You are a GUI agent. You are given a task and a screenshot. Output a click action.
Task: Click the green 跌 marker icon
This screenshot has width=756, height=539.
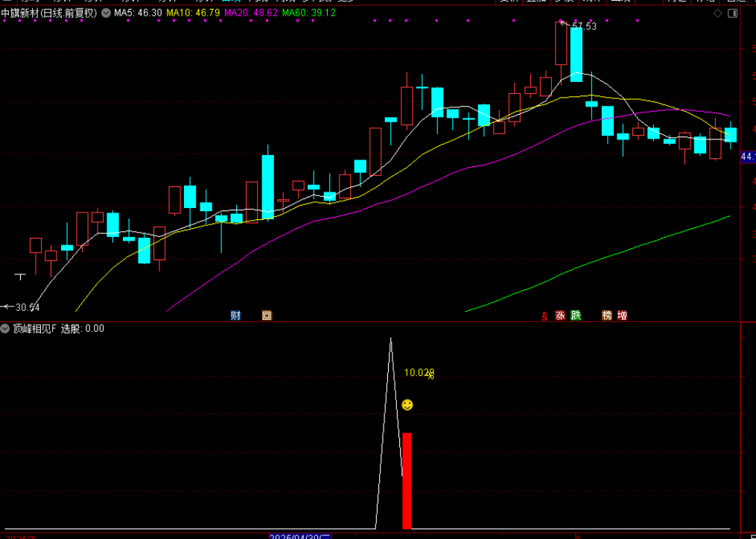coord(576,315)
